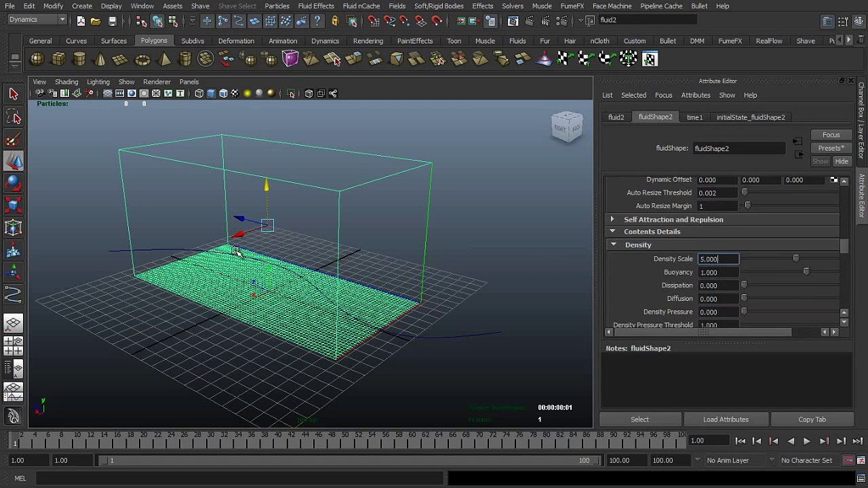Click the Copy Tab button
The width and height of the screenshot is (868, 488).
812,420
